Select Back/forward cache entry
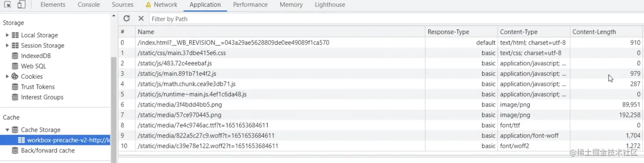 tap(43, 150)
